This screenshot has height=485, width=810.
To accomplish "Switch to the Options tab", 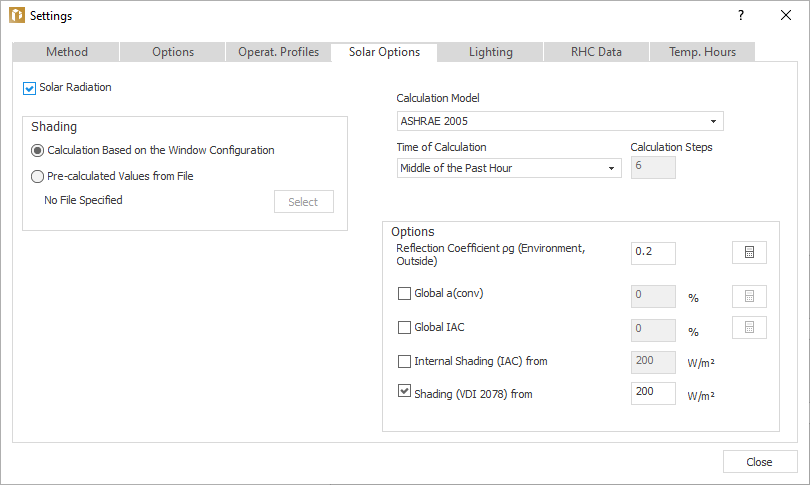I will click(173, 52).
